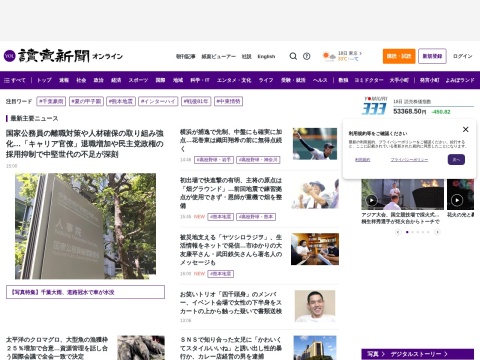
Task: Close the terms confirmation popup
Action: pyautogui.click(x=466, y=129)
